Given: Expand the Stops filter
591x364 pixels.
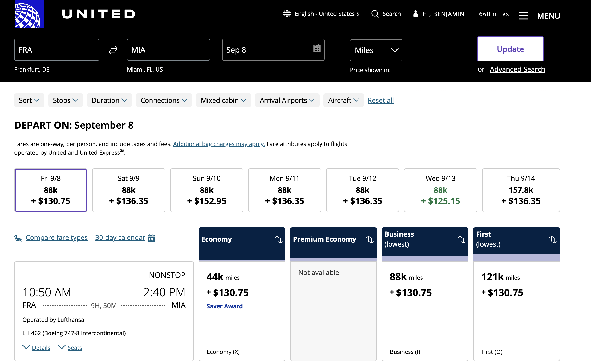Looking at the screenshot, I should point(66,100).
